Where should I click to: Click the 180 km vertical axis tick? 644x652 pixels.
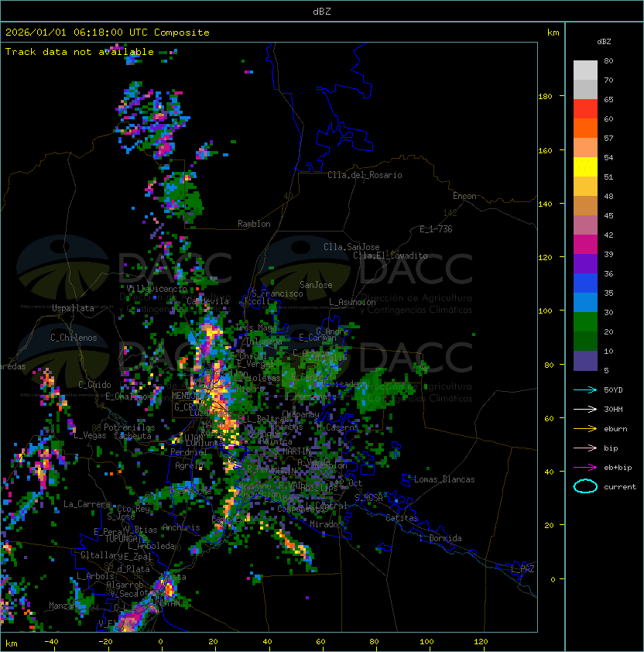coord(546,97)
